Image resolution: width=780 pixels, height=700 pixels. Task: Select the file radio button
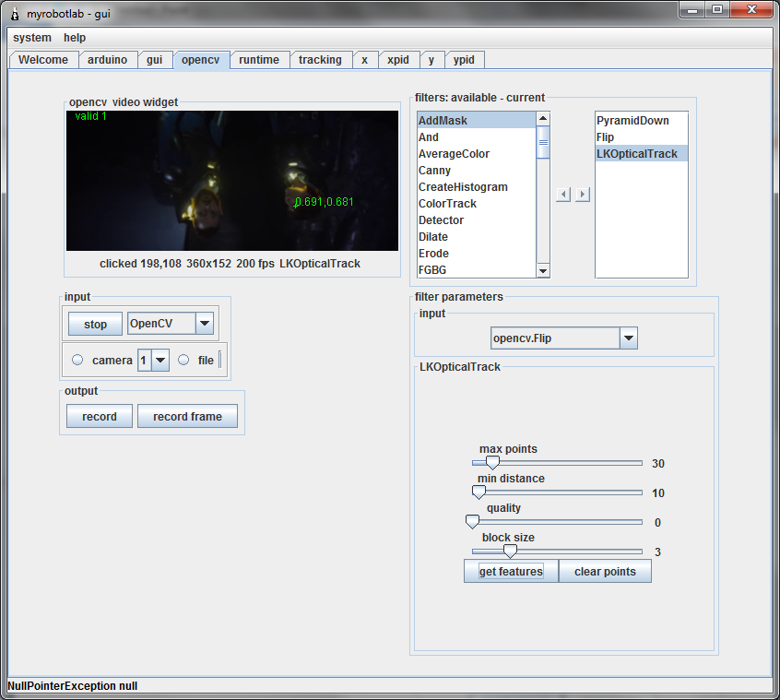click(183, 360)
